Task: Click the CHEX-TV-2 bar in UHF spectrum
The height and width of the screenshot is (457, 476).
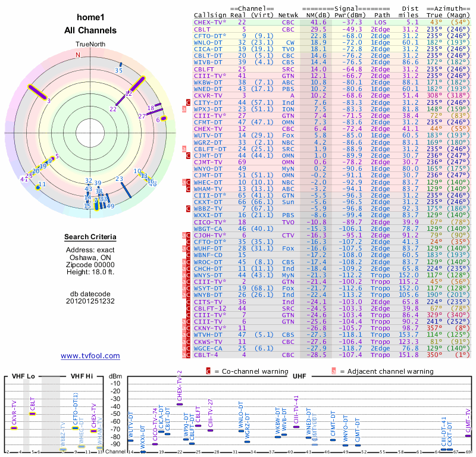Action: click(x=180, y=404)
